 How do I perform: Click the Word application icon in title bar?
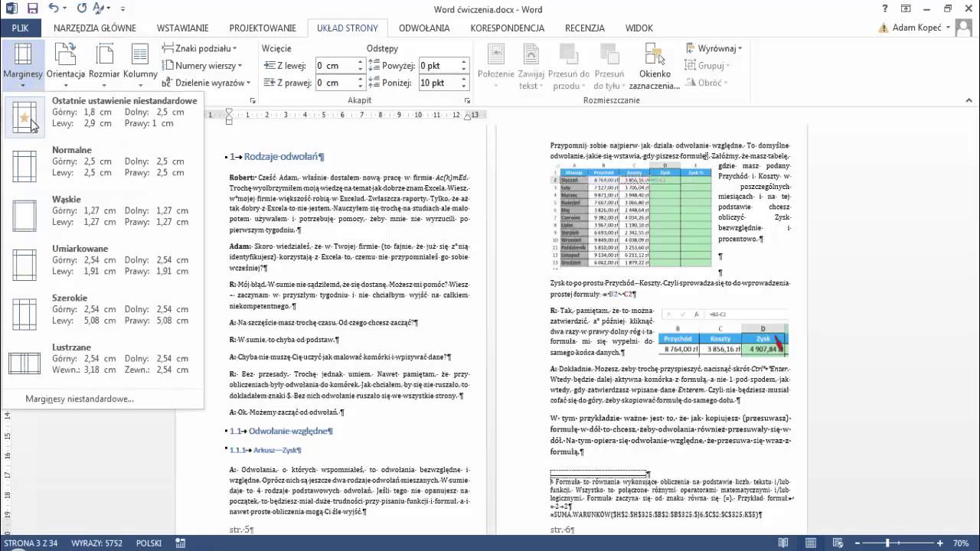[x=11, y=9]
